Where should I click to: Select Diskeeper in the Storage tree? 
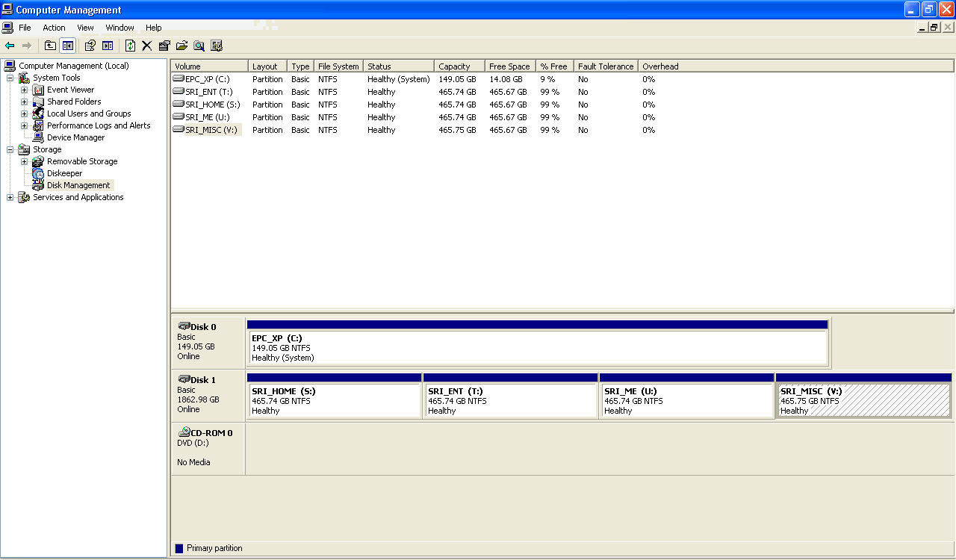pos(64,173)
